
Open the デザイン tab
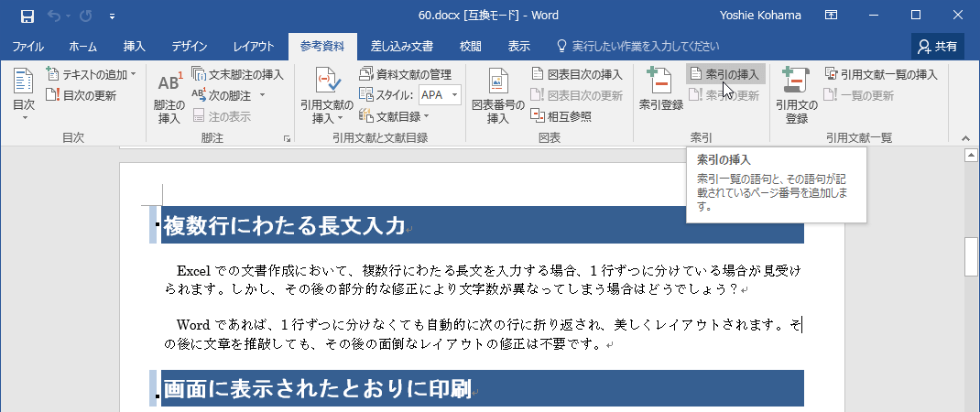(x=190, y=47)
